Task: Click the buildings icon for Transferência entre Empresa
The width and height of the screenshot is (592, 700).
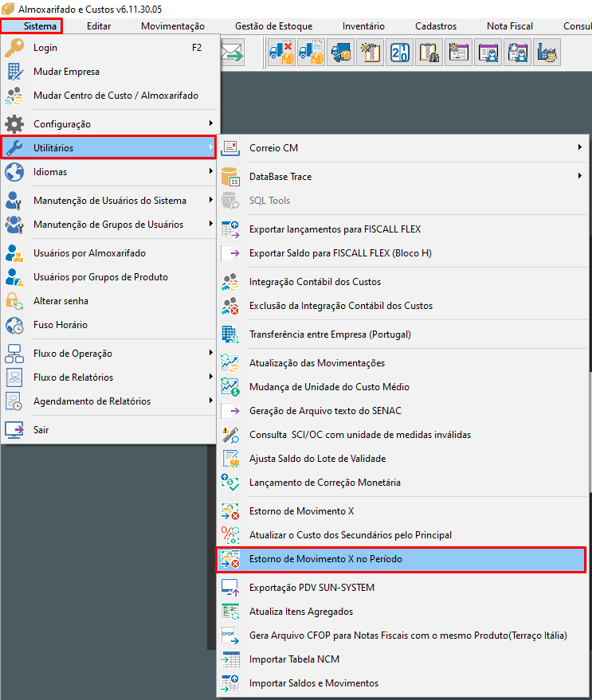Action: pos(230,334)
